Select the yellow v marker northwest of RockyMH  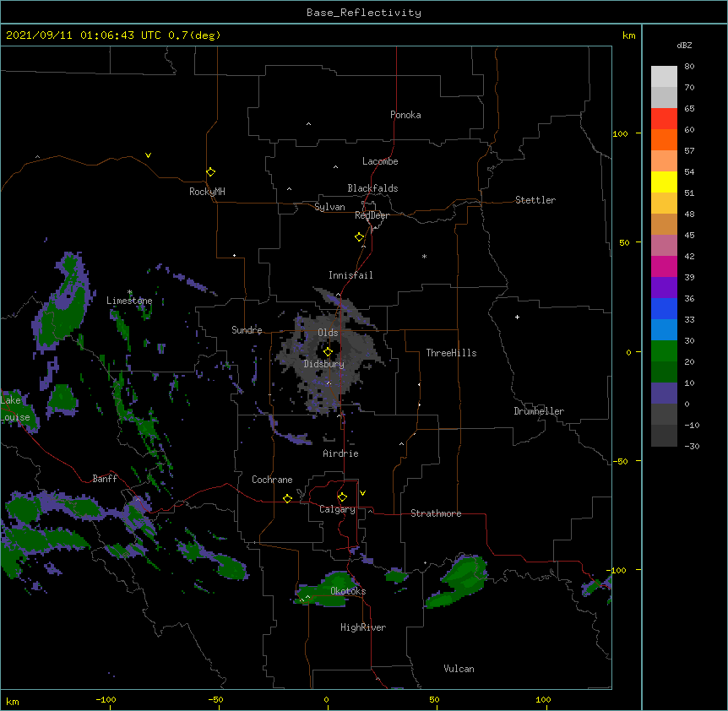pos(148,155)
